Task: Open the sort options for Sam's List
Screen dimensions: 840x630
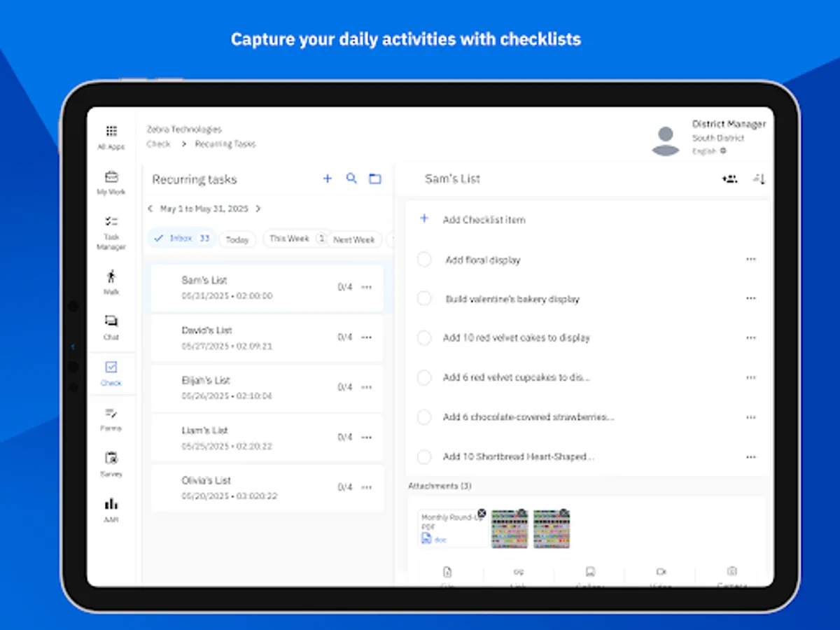Action: tap(759, 178)
